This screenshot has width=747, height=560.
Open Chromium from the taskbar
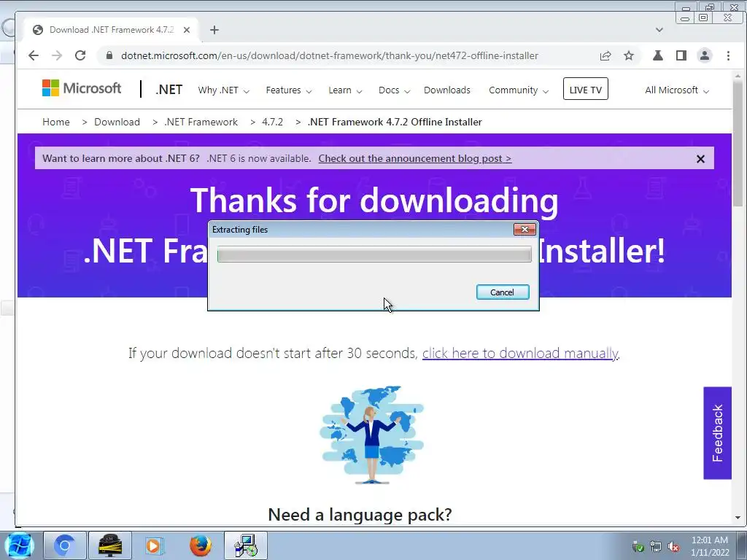tap(65, 545)
